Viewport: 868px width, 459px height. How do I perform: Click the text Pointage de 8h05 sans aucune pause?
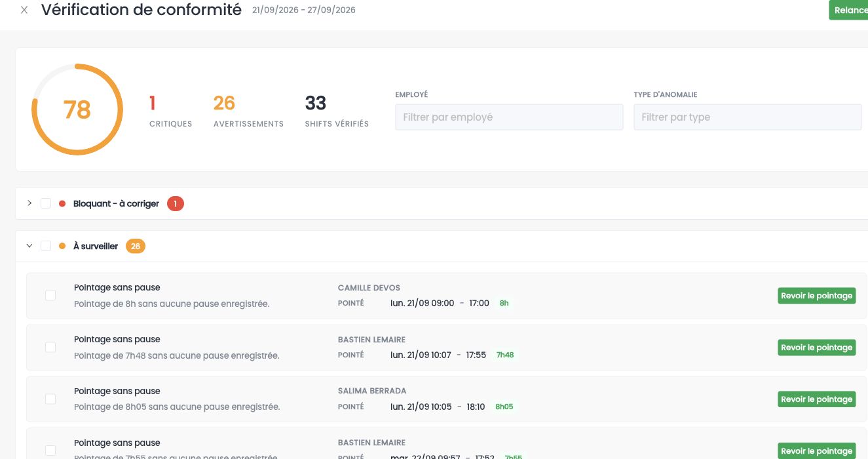pyautogui.click(x=177, y=407)
